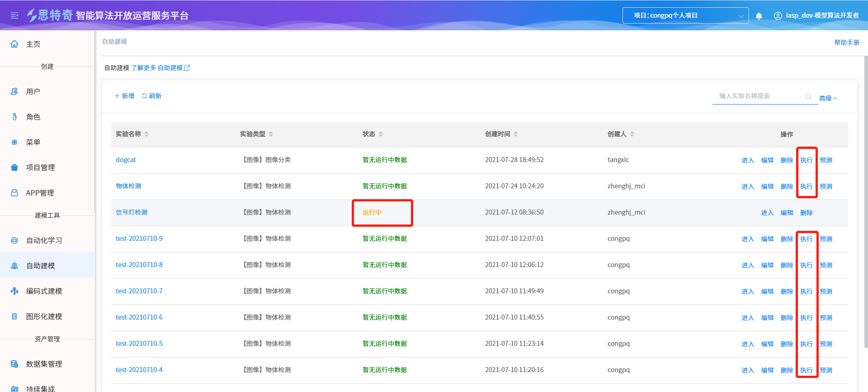Open the dogcat experiment
This screenshot has width=868, height=392.
(x=126, y=160)
